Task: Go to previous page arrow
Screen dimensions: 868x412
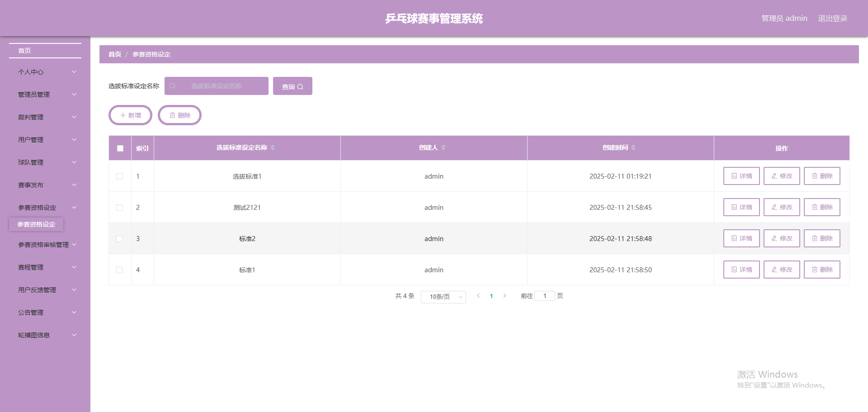Action: pos(478,296)
